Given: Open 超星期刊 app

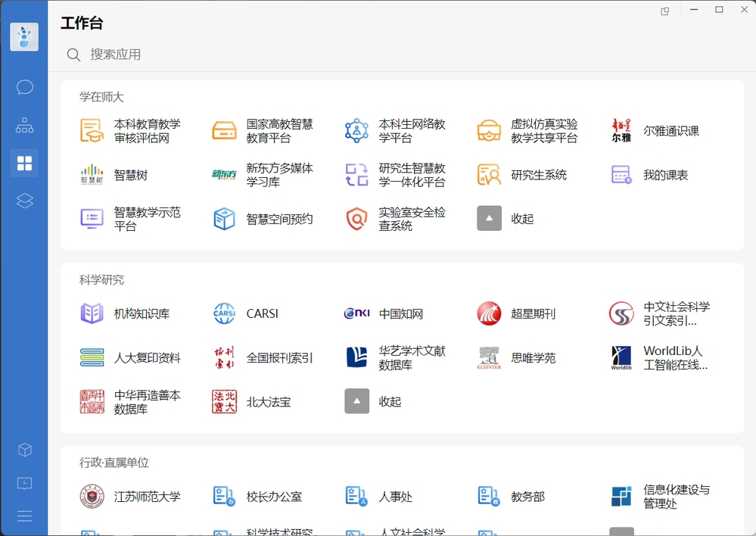Looking at the screenshot, I should click(x=490, y=313).
